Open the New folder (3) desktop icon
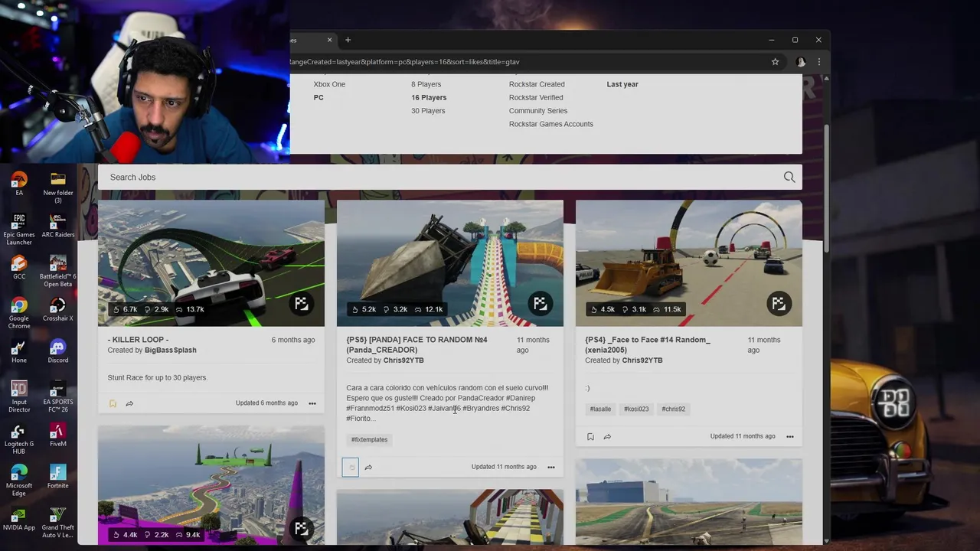The width and height of the screenshot is (980, 551). tap(58, 187)
